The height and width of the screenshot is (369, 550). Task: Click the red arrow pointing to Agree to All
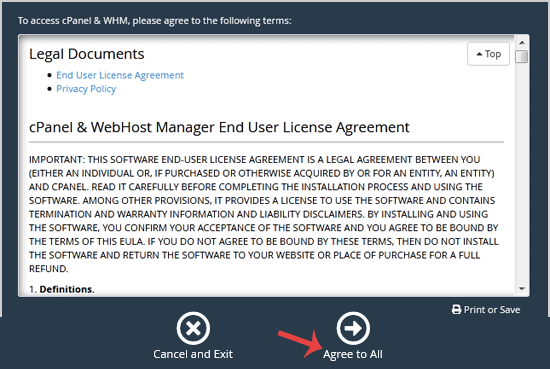[301, 344]
